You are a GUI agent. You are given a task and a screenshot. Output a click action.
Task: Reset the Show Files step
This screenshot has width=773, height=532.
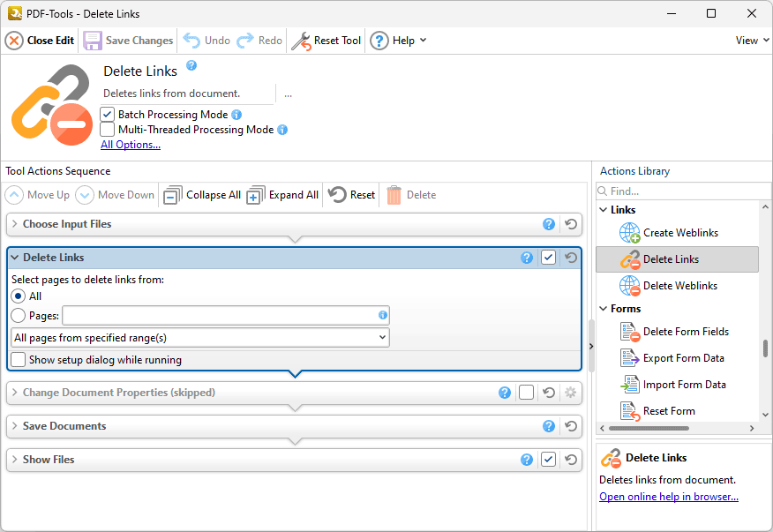point(571,460)
